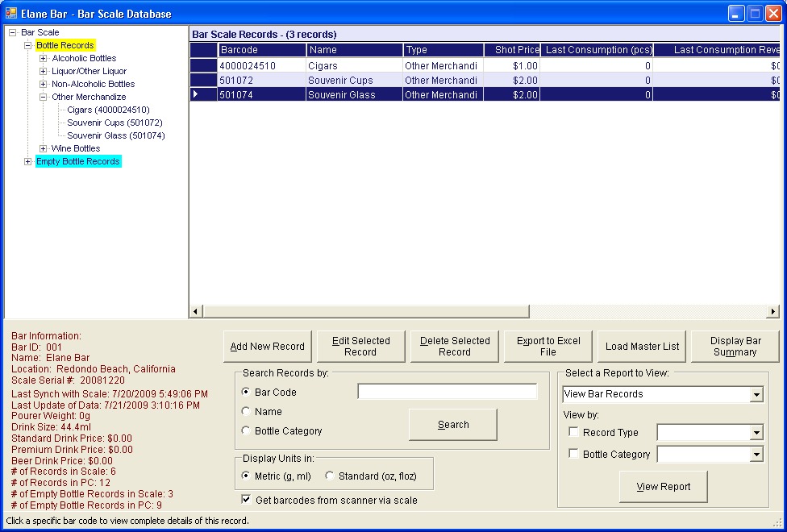Click the horizontal scrollbar track of records grid
Viewport: 787px width, 532px height.
645,311
